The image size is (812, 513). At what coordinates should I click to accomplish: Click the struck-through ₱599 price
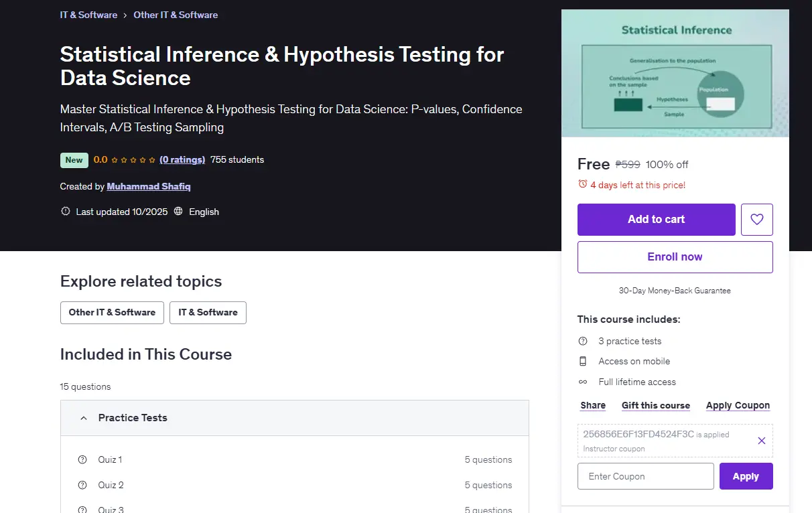click(x=628, y=164)
